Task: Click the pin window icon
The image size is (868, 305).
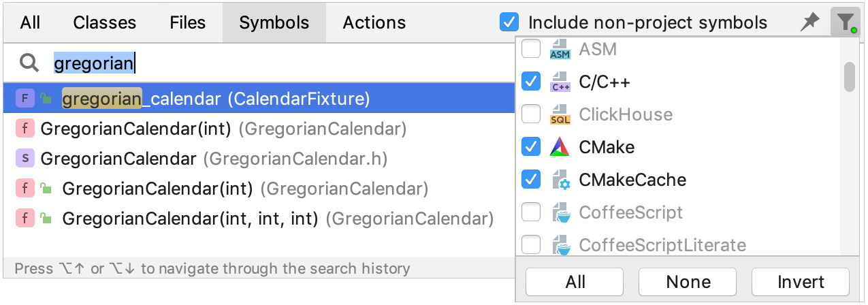Action: click(809, 22)
